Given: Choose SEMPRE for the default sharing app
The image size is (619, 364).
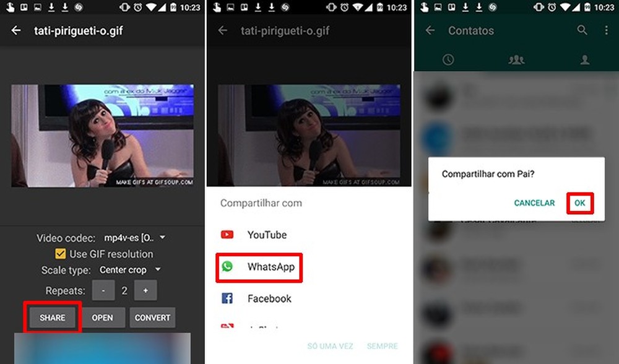Looking at the screenshot, I should point(383,346).
